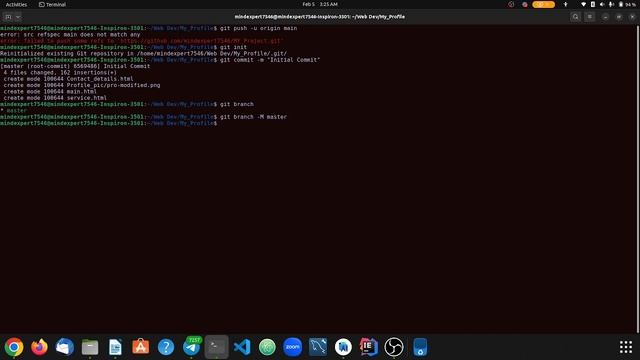This screenshot has height=360, width=640.
Task: Open the Files manager in the dock
Action: 90,347
